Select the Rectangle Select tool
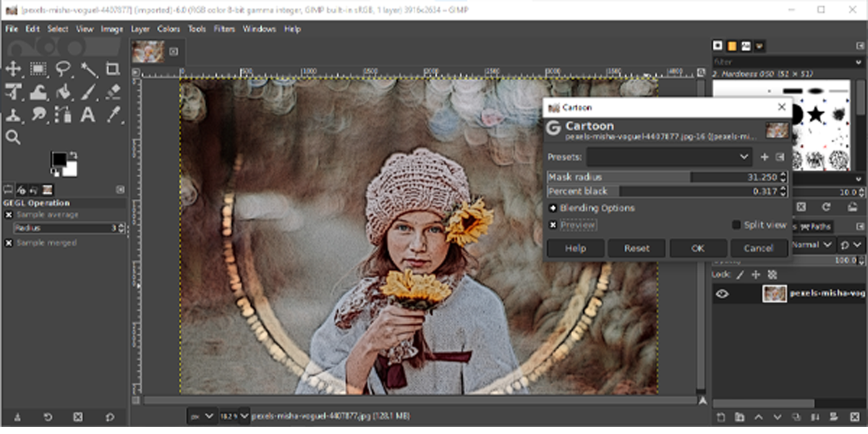 (38, 69)
